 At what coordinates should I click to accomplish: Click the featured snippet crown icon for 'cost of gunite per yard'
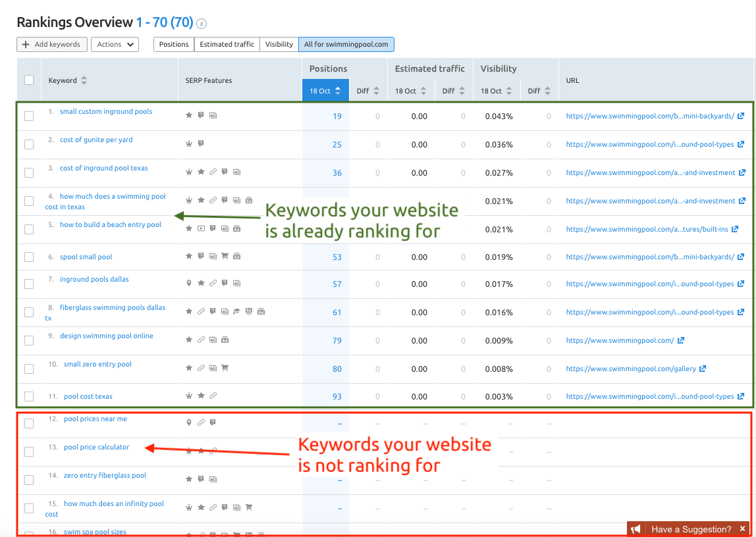(x=189, y=143)
